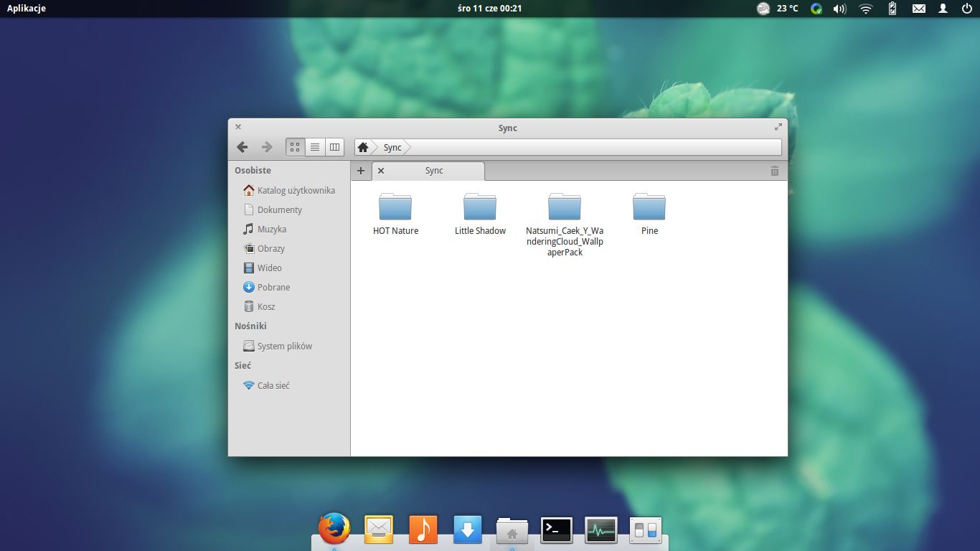Launch Firefox from the dock
The image size is (980, 551).
point(334,529)
